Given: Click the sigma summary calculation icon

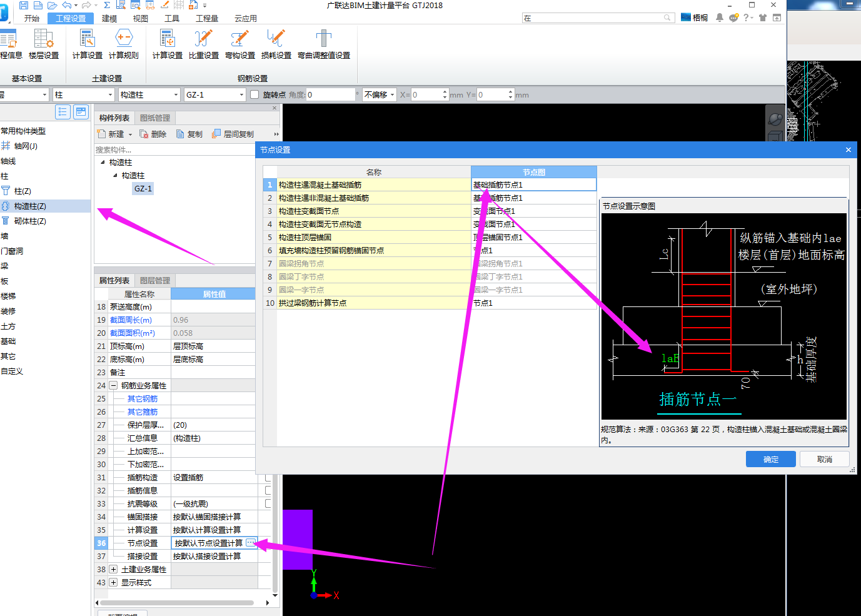Looking at the screenshot, I should [x=107, y=5].
